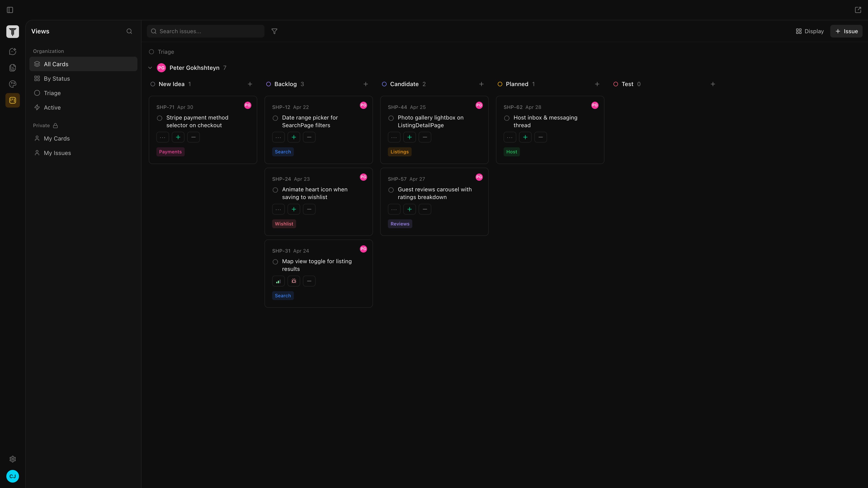The height and width of the screenshot is (488, 868).
Task: Click the minus icon on SHP-24 card
Action: pos(309,209)
